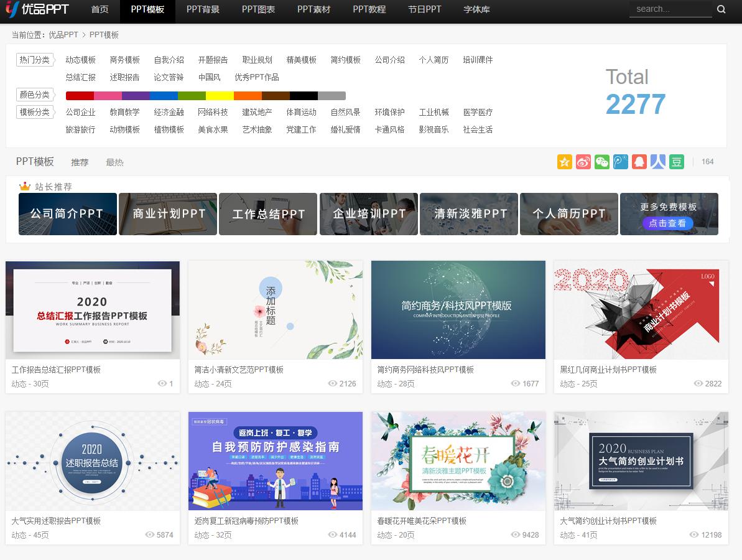This screenshot has height=560, width=742.
Task: Click the 点击查看 free templates button
Action: (x=669, y=223)
